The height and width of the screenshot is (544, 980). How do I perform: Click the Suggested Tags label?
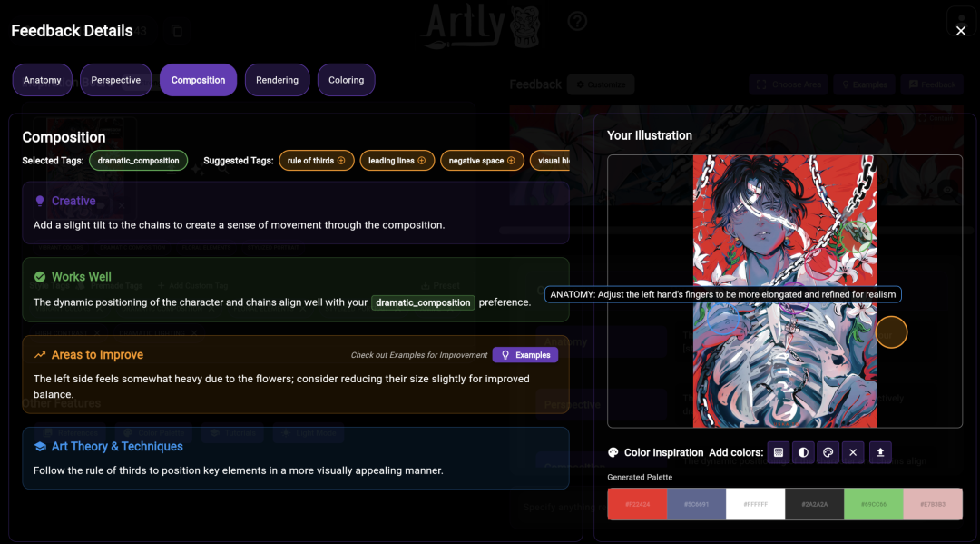point(238,161)
